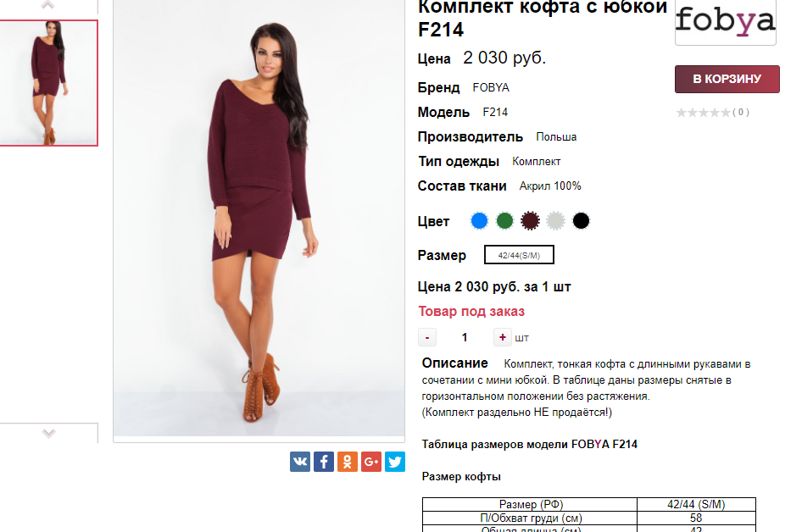Screen dimensions: 802x532
Task: Share product on Twitter icon
Action: [x=395, y=462]
